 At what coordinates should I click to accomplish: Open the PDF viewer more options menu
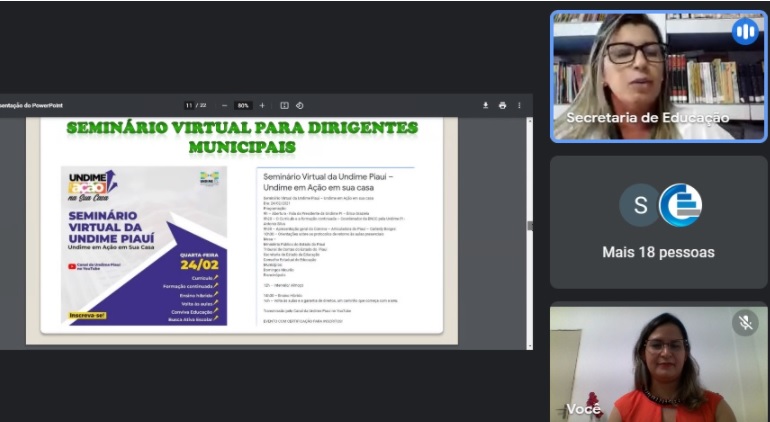pos(519,105)
